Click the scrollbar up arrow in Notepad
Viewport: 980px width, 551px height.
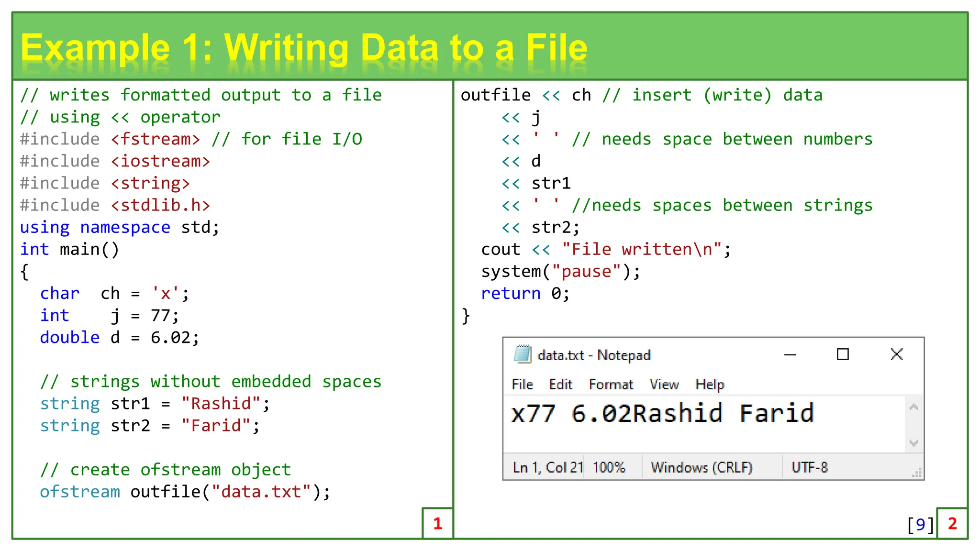913,407
